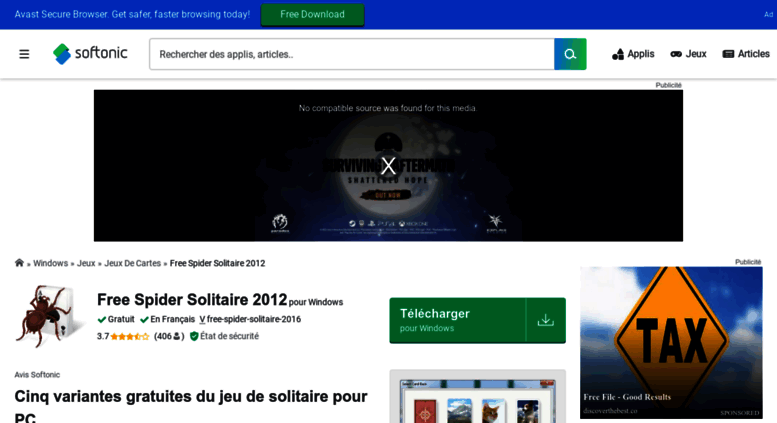This screenshot has height=423, width=777.
Task: Open the Jeux menu
Action: pos(688,54)
